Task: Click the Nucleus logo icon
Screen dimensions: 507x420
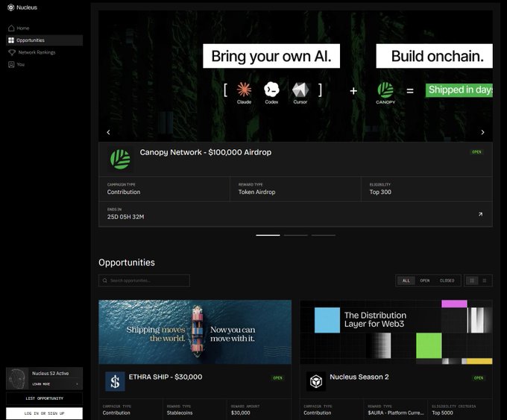Action: pos(11,7)
